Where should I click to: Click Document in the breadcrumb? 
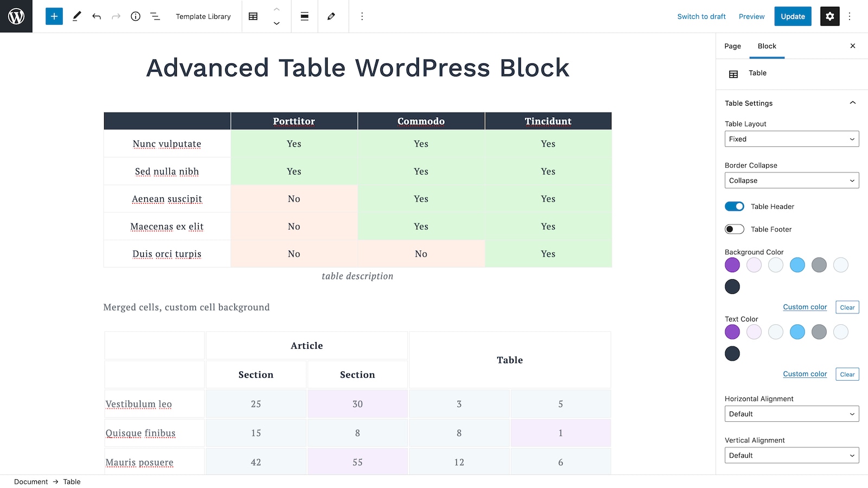(31, 481)
